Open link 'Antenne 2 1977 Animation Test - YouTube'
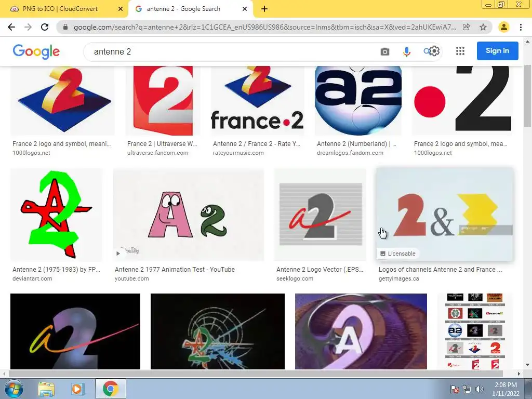This screenshot has height=399, width=532. coord(175,270)
